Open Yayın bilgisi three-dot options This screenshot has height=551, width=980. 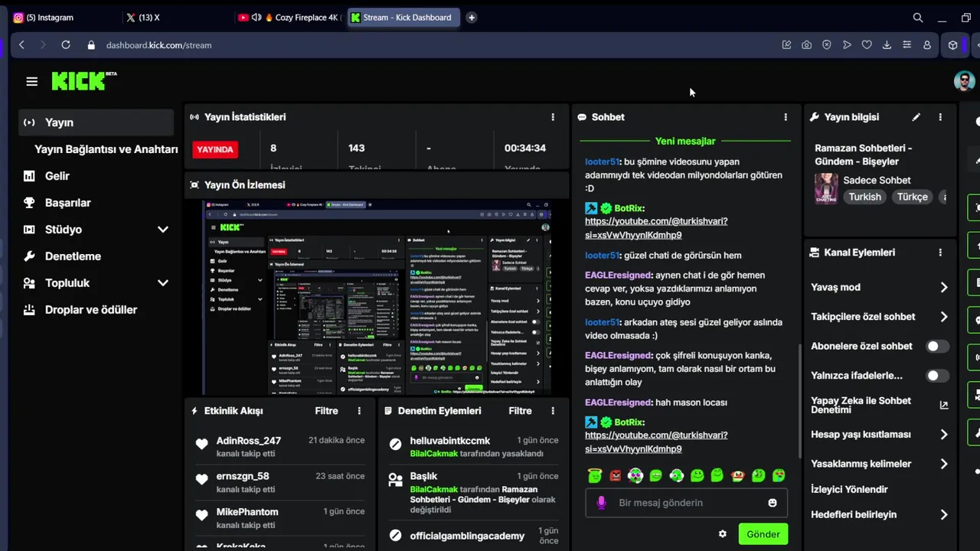point(940,117)
